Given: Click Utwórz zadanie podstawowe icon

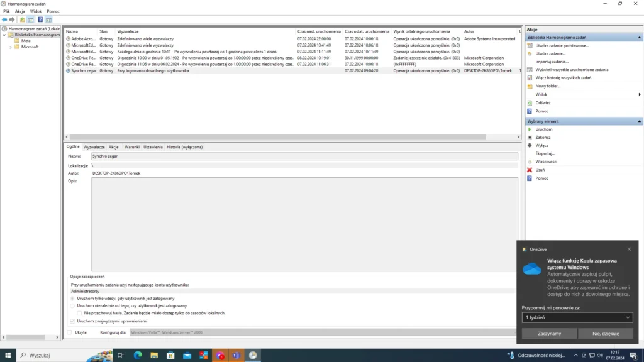Looking at the screenshot, I should click(530, 45).
